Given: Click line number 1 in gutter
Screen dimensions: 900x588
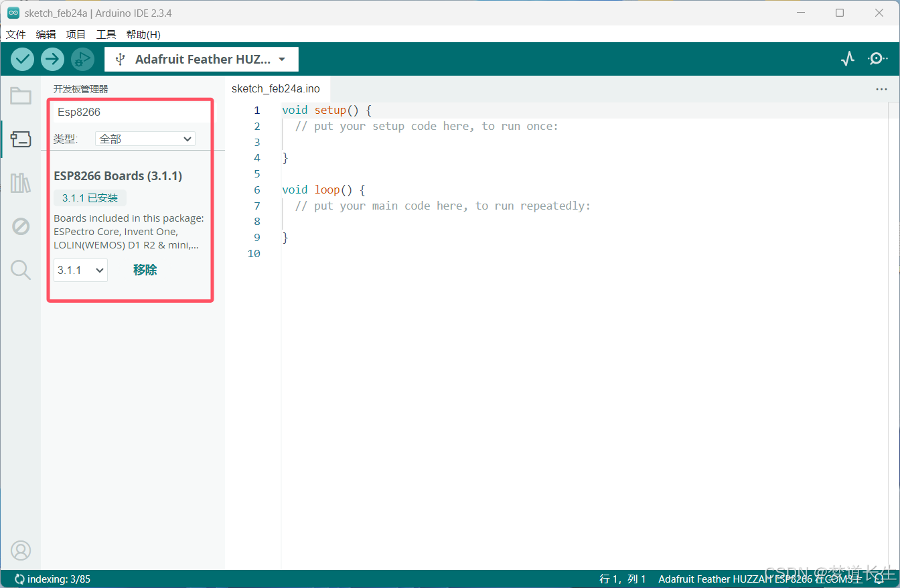Looking at the screenshot, I should click(x=257, y=110).
